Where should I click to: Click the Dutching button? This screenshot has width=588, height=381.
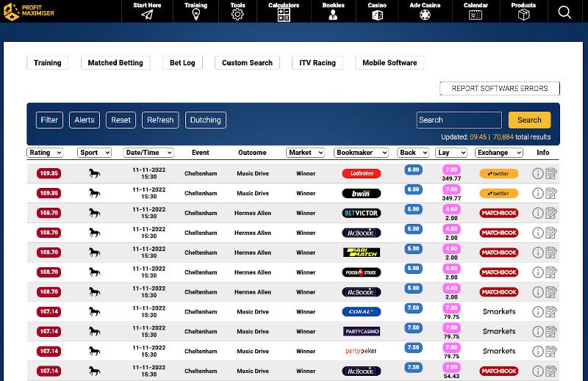tap(206, 120)
